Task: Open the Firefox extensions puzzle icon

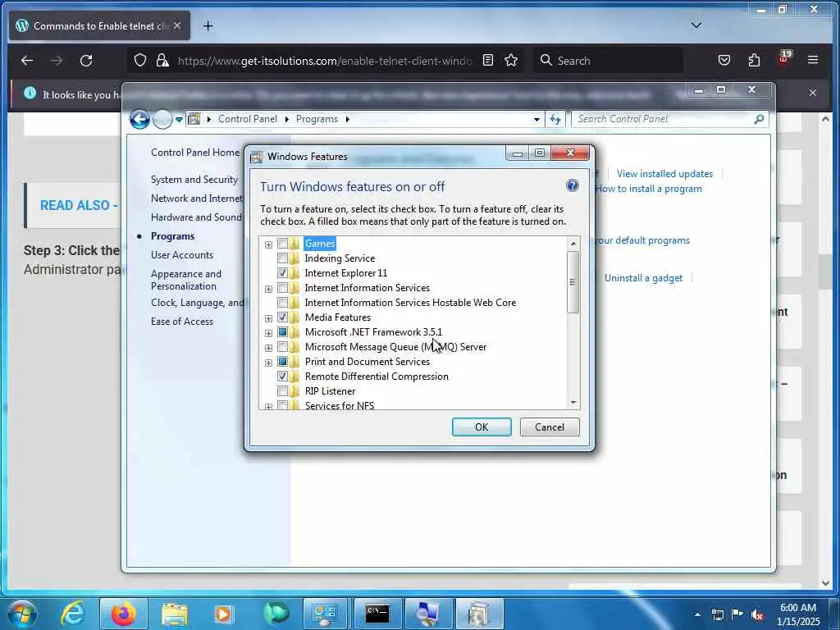Action: click(754, 60)
